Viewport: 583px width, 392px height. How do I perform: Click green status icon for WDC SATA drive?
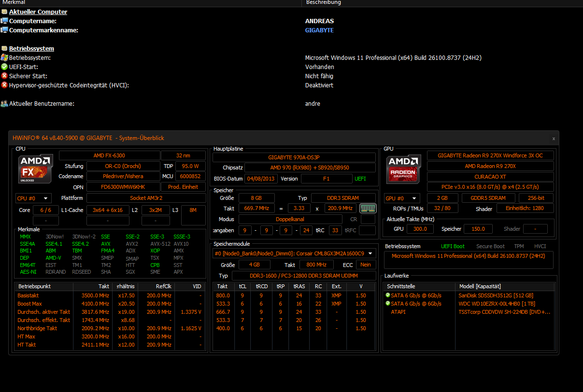[x=387, y=304]
